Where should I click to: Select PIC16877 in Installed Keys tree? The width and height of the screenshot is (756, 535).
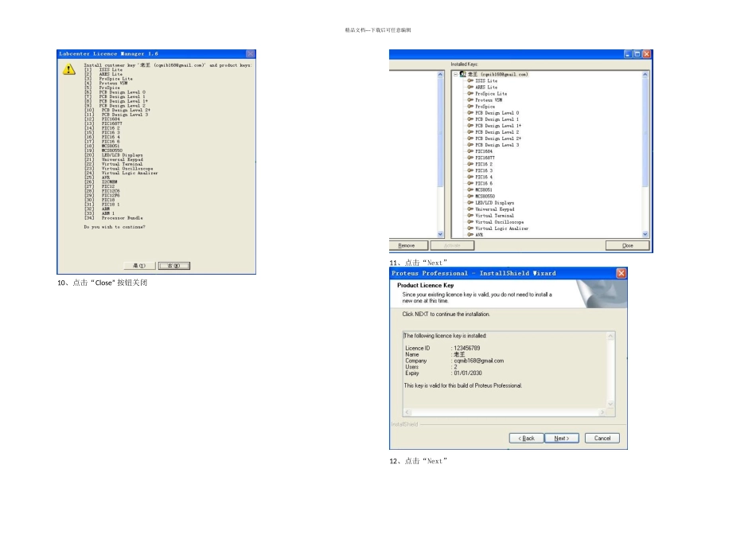[x=485, y=158]
